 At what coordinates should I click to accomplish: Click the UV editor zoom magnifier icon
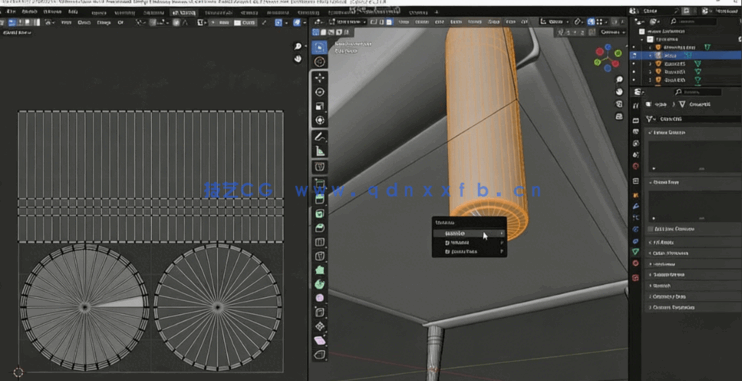pyautogui.click(x=298, y=46)
